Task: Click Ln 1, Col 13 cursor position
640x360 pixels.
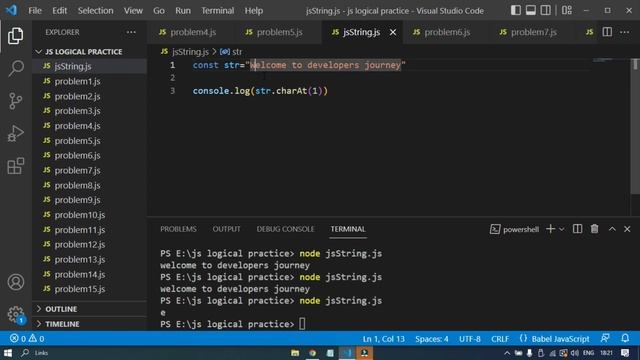Action: [x=384, y=339]
